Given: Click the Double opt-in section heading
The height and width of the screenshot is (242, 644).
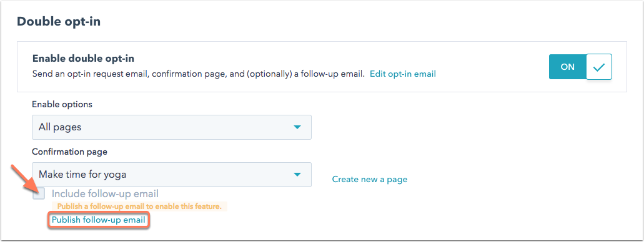Looking at the screenshot, I should [x=59, y=21].
